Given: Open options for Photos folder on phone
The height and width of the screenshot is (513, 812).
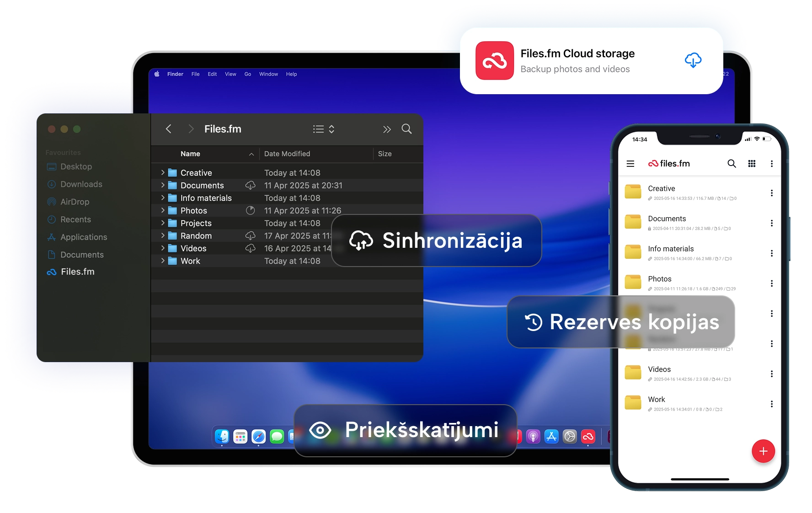Looking at the screenshot, I should [x=772, y=283].
